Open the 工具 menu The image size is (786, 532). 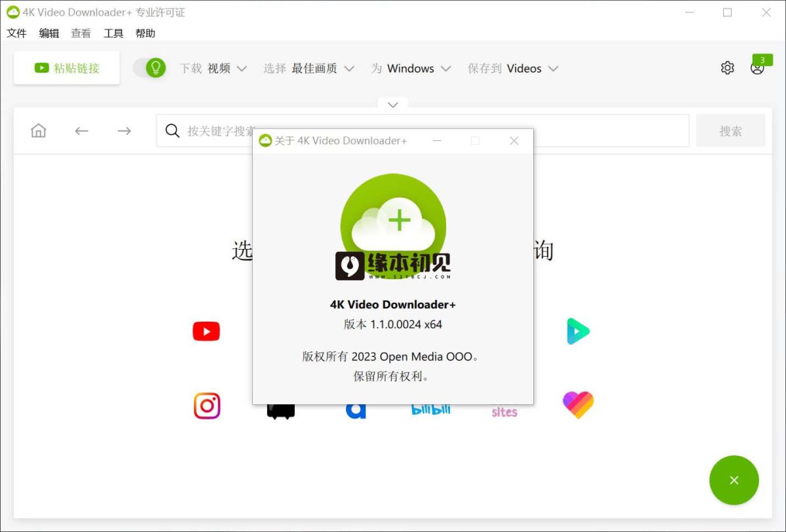(113, 33)
